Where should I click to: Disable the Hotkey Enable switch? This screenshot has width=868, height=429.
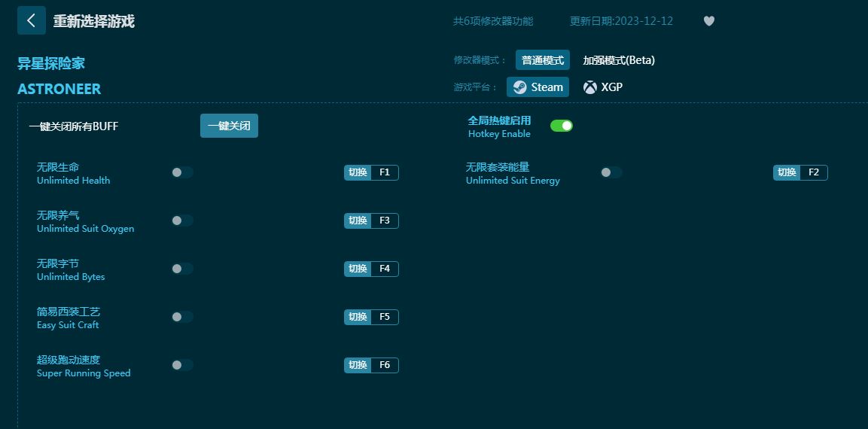(x=562, y=126)
